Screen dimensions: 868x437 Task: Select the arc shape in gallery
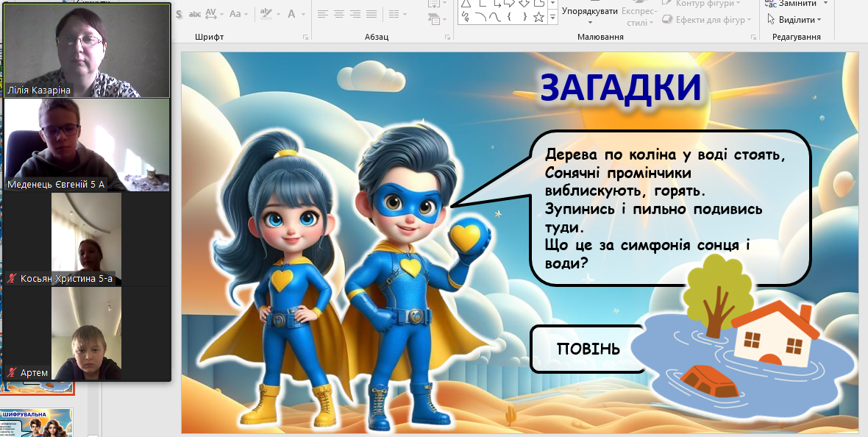(480, 17)
